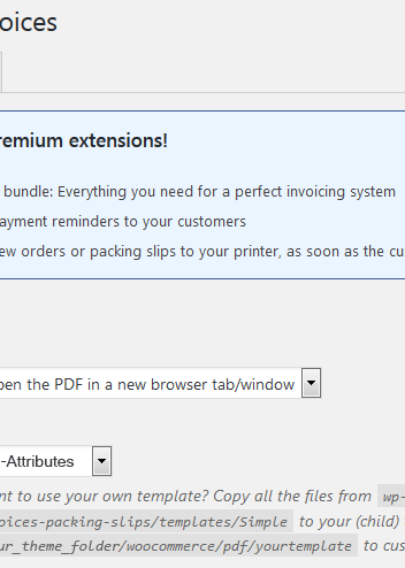405x568 pixels.
Task: Open the PDF display mode dropdown arrow
Action: pos(311,383)
